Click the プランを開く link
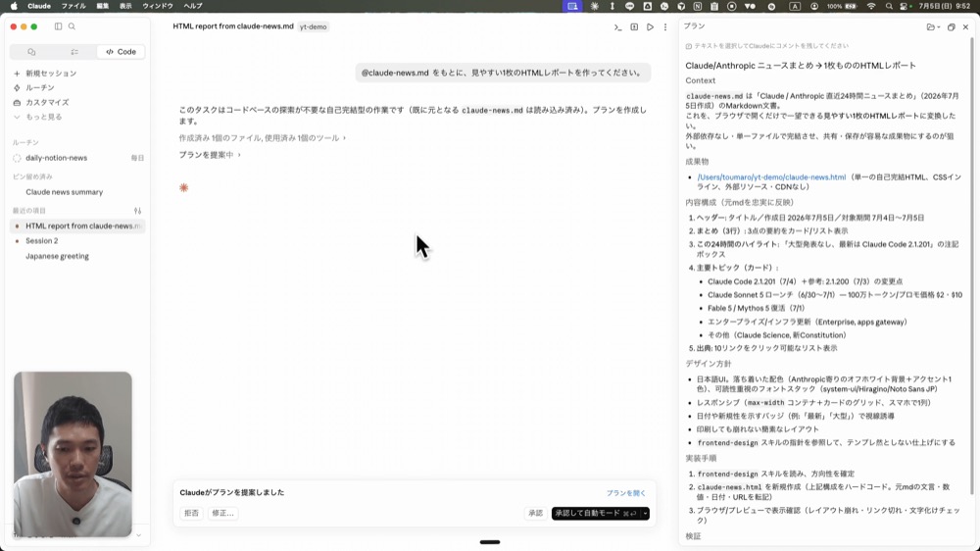Screen dimensions: 980x551 point(625,493)
